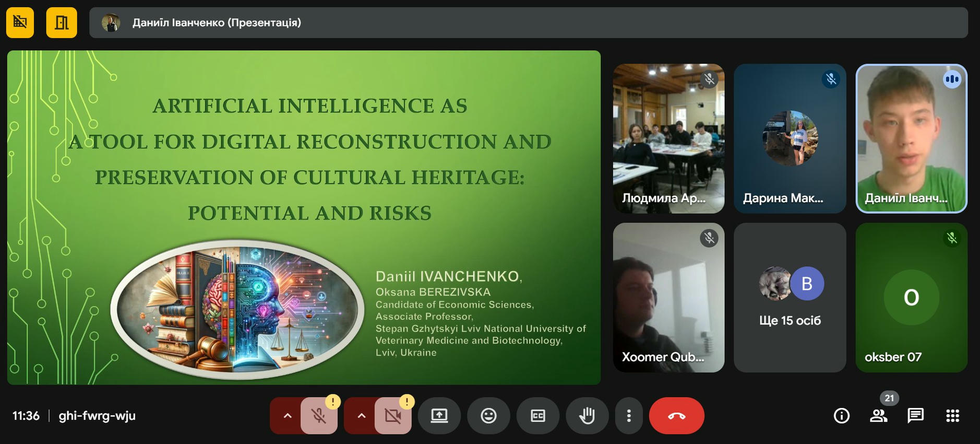Screen dimensions: 980x444
Task: Select Людмила's classroom video tile
Action: click(x=668, y=138)
